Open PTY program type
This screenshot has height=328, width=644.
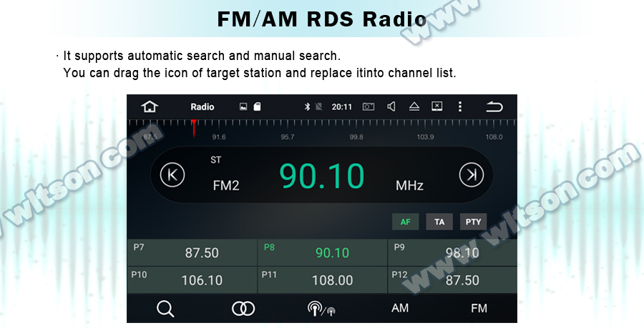pyautogui.click(x=473, y=222)
